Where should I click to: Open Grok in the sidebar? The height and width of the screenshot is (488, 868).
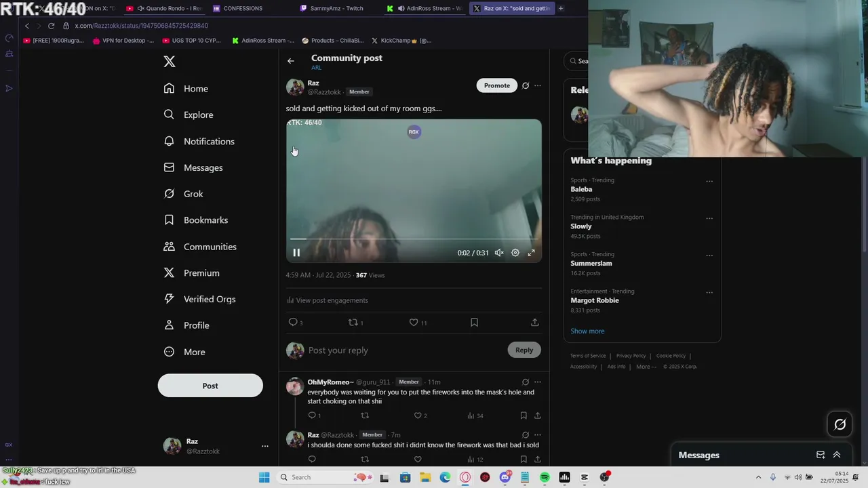coord(183,194)
